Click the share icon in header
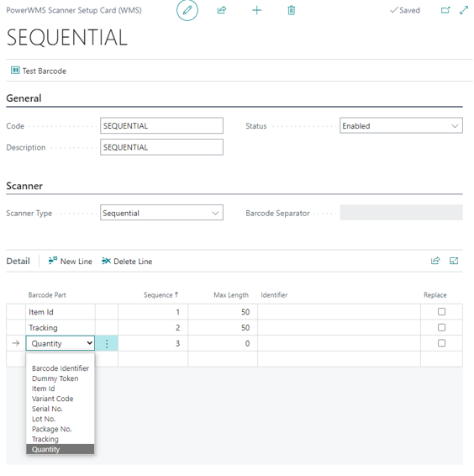Viewport: 474px width, 476px height. (222, 10)
